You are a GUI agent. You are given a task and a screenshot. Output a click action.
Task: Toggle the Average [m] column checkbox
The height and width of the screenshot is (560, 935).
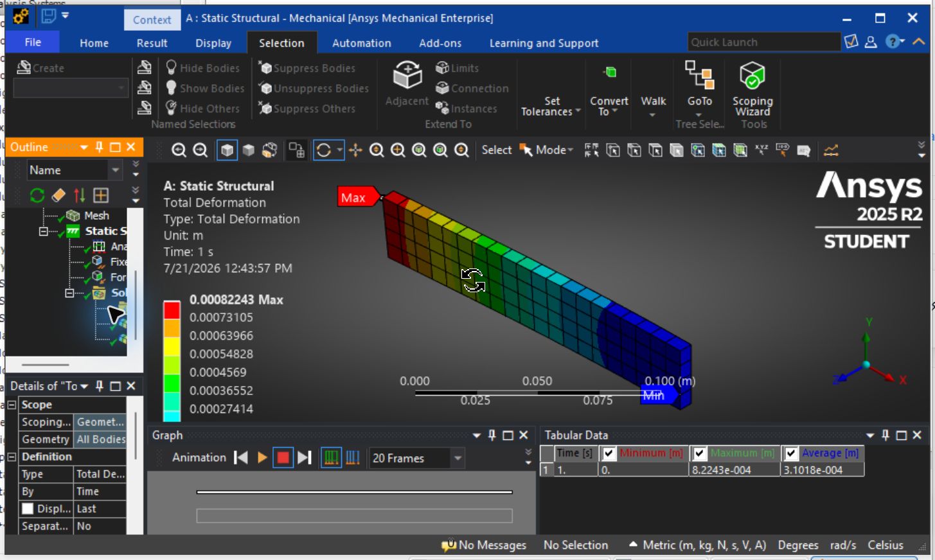(x=791, y=453)
